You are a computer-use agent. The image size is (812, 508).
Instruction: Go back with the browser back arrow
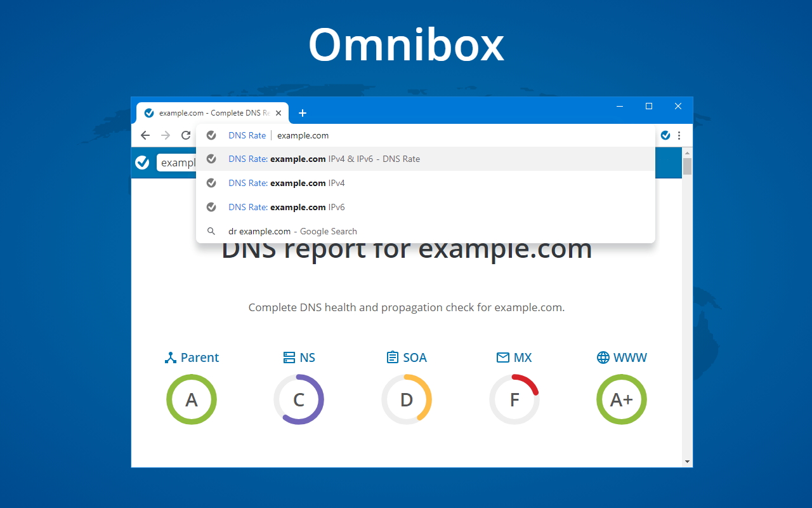click(145, 135)
